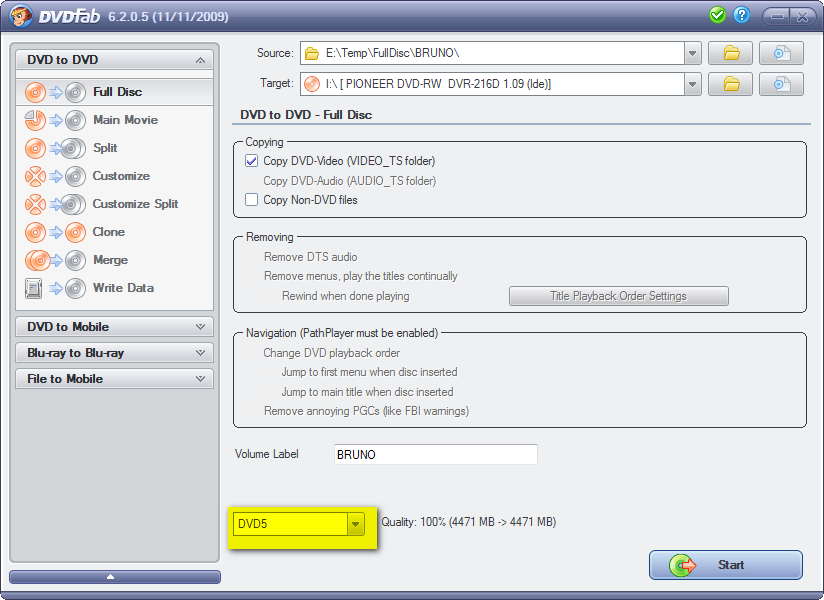Click the Target drive text field

point(492,84)
